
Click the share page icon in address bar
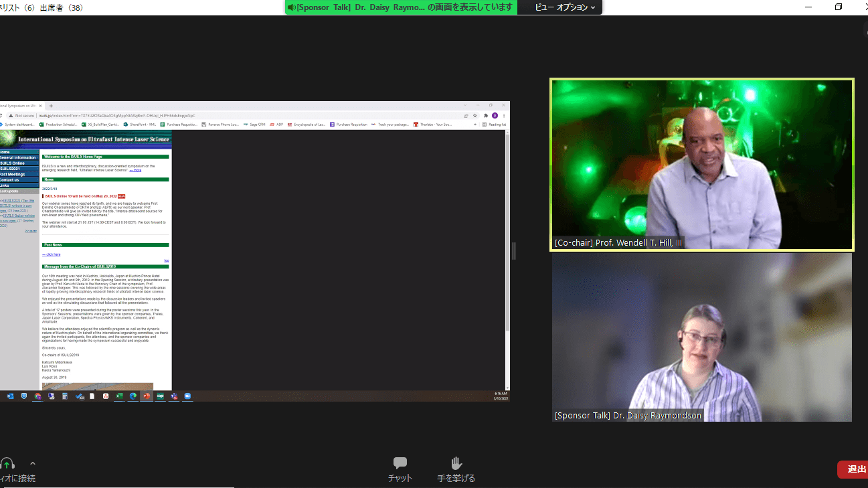click(466, 116)
